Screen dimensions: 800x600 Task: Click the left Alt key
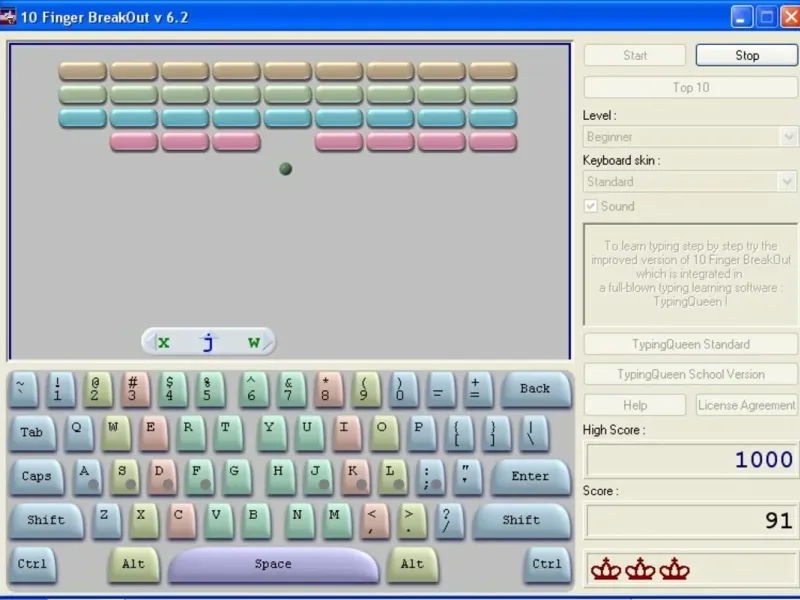coord(134,565)
